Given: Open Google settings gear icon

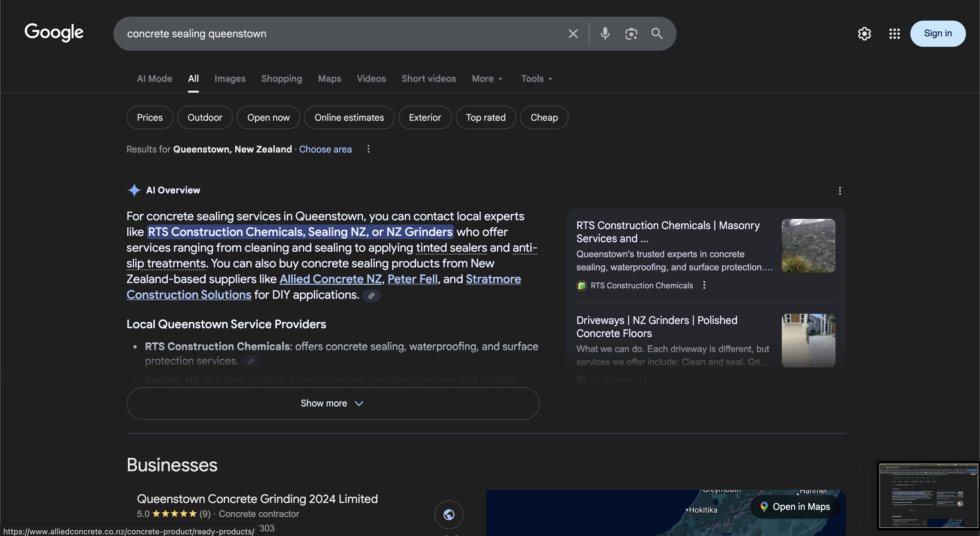Looking at the screenshot, I should (x=864, y=33).
